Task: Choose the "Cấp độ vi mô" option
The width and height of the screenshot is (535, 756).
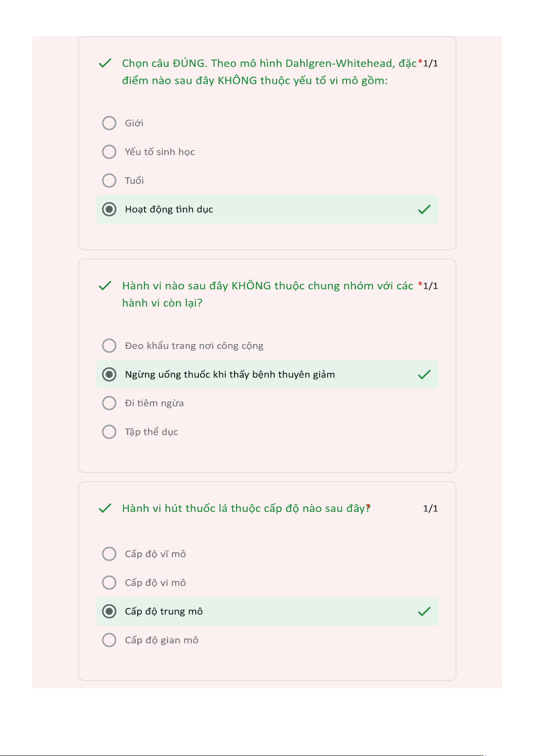Action: [109, 582]
